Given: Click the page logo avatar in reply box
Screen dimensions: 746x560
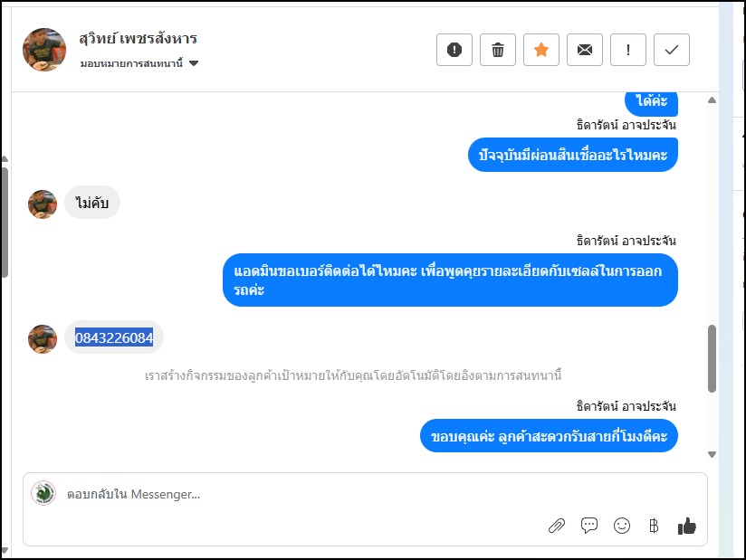Looking at the screenshot, I should [x=43, y=493].
